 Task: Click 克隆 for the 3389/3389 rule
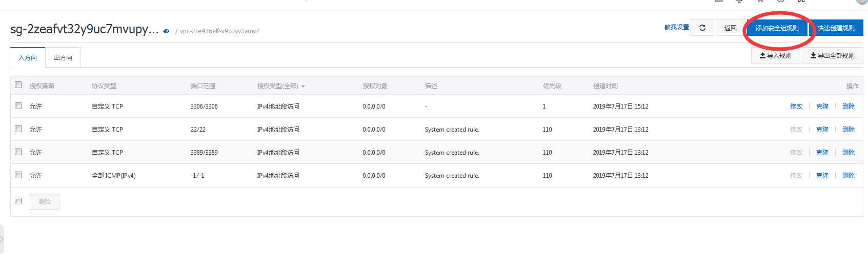[x=822, y=153]
